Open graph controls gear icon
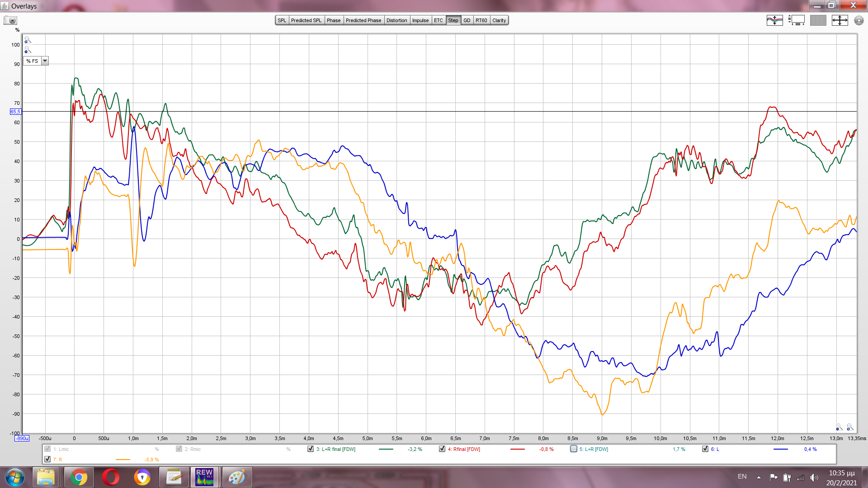Viewport: 868px width, 488px height. pos(859,20)
